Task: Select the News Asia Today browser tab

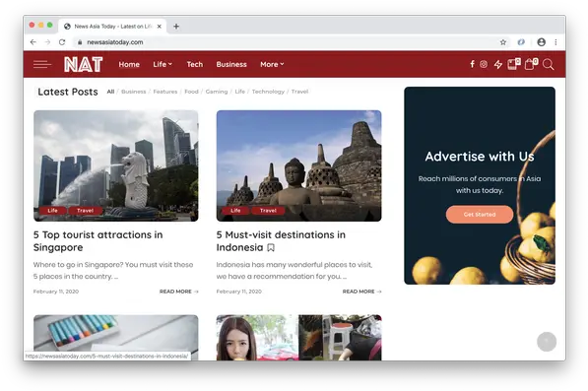Action: point(112,27)
